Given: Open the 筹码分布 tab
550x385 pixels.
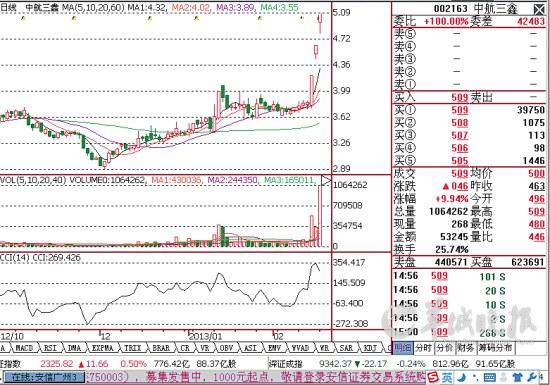Looking at the screenshot, I should 496,348.
